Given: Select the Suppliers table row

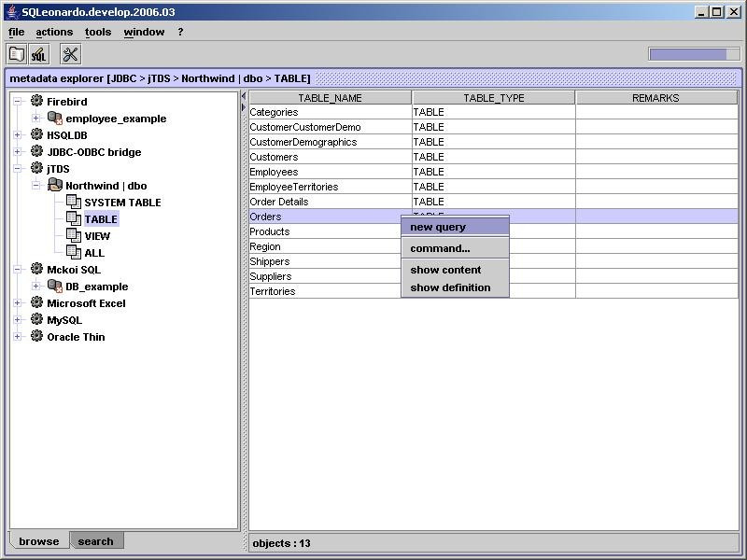Looking at the screenshot, I should [494, 276].
